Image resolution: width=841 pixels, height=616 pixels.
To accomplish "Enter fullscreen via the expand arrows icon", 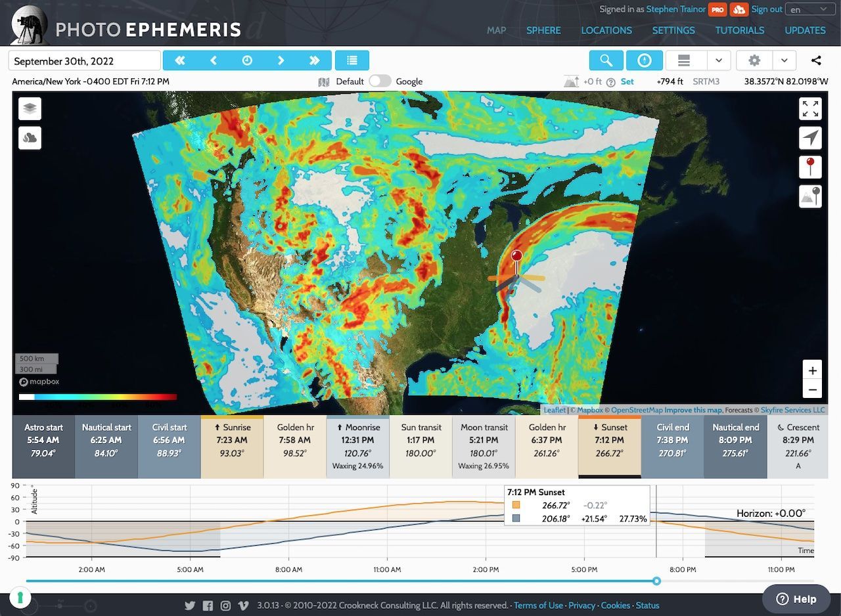I will tap(810, 109).
